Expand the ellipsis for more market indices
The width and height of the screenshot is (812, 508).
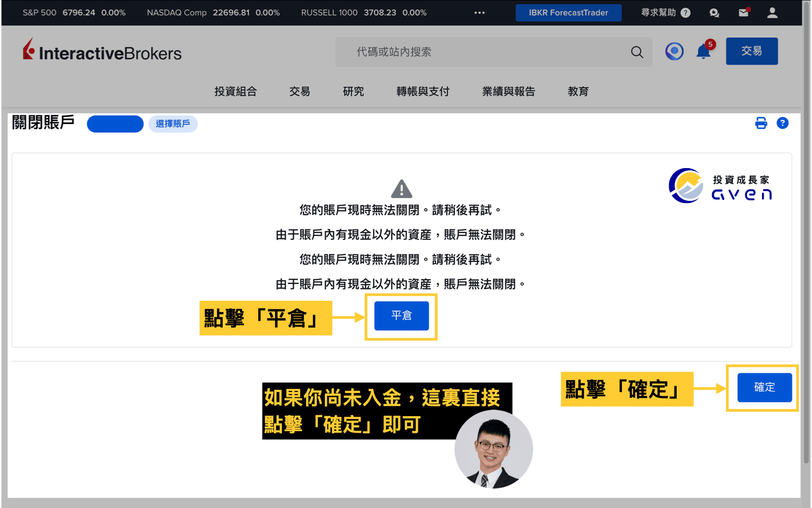(479, 12)
